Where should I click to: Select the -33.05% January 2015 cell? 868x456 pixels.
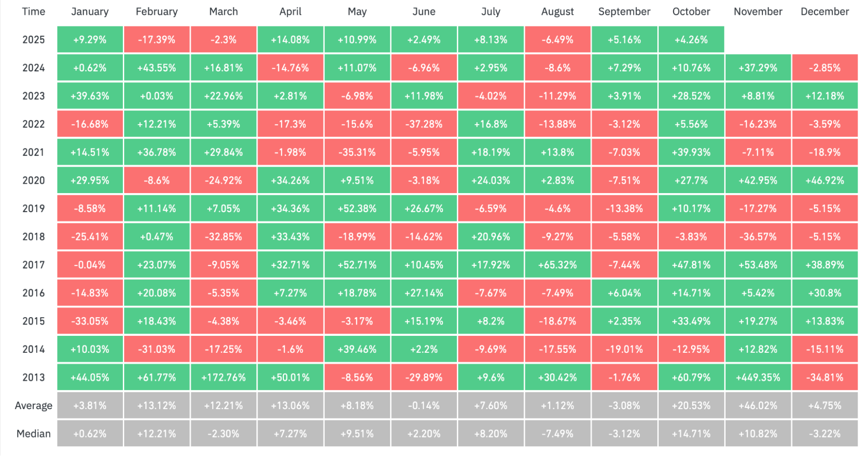click(x=90, y=321)
